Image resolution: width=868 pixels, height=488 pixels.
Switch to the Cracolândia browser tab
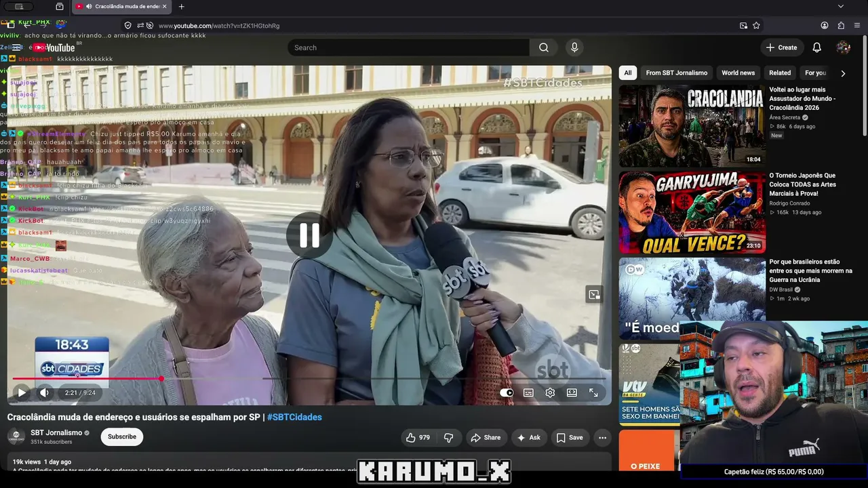pyautogui.click(x=121, y=6)
